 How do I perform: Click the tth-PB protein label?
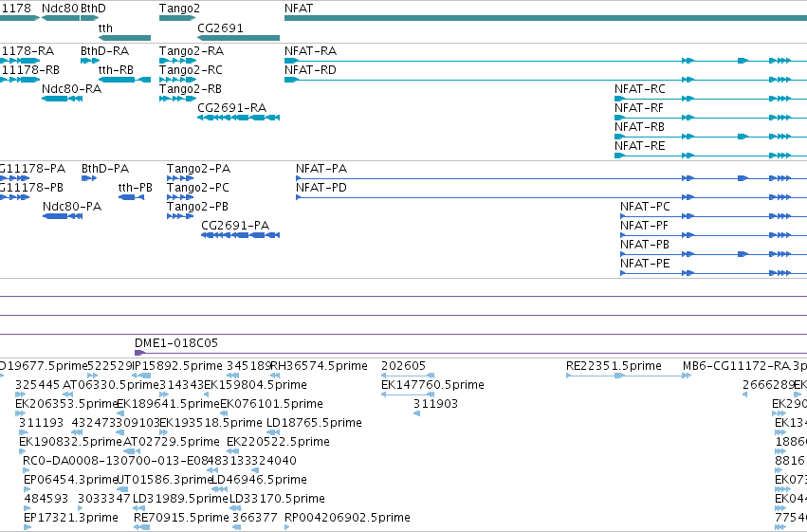(x=136, y=188)
